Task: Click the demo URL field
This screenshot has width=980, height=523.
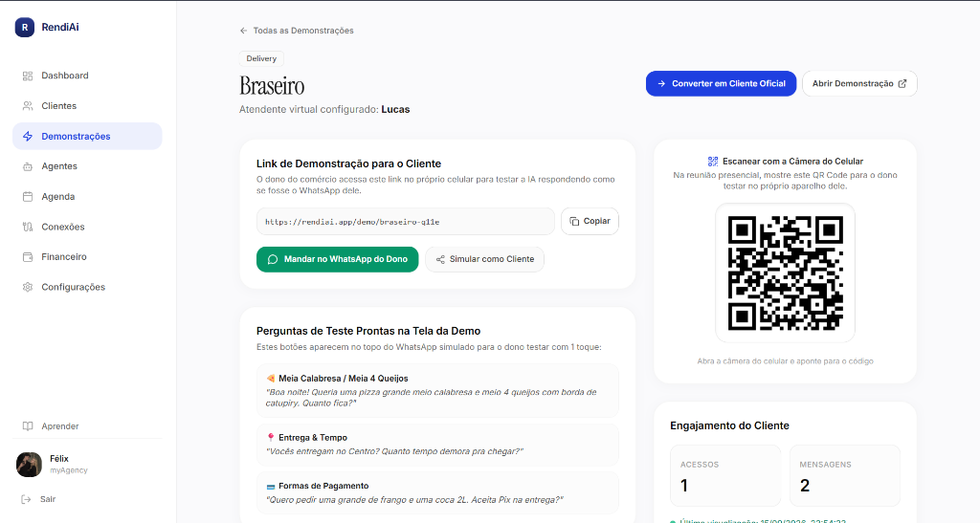Action: tap(405, 222)
